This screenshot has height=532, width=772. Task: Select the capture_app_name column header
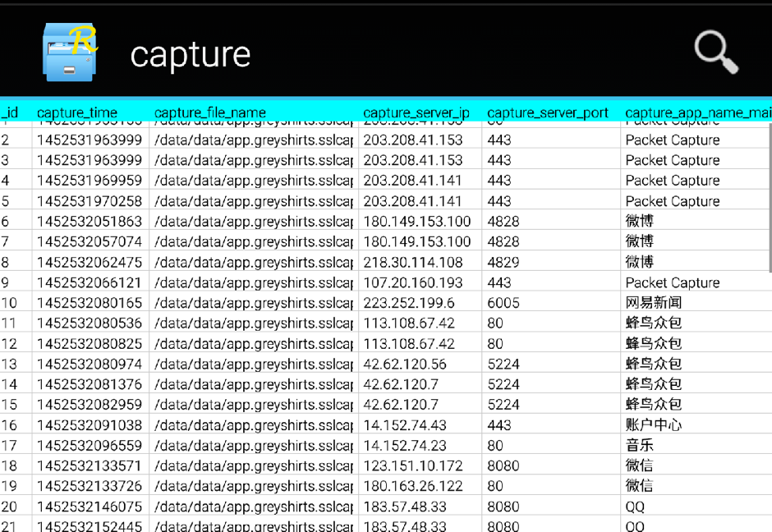tap(698, 112)
